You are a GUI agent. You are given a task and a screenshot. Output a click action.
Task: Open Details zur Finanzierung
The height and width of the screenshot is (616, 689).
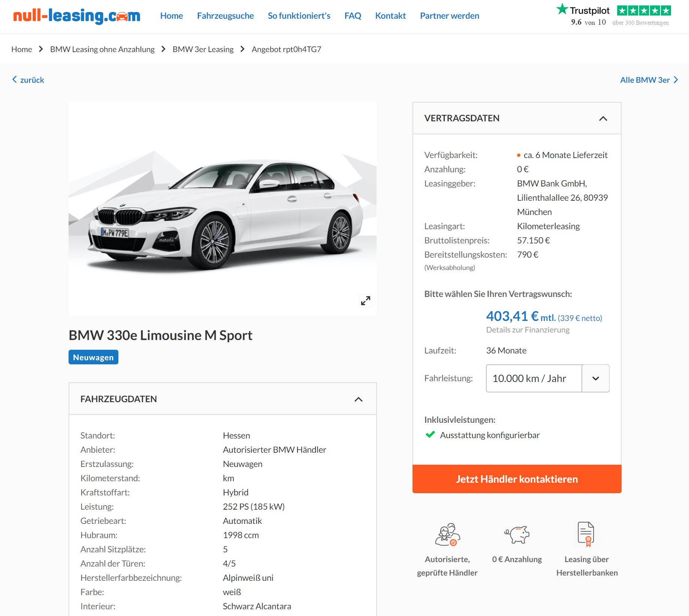tap(528, 330)
